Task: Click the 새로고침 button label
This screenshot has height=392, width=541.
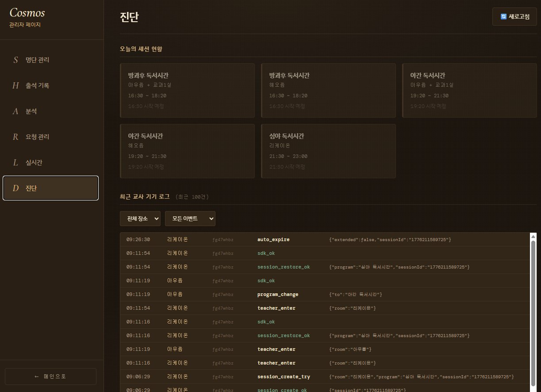Action: (519, 16)
